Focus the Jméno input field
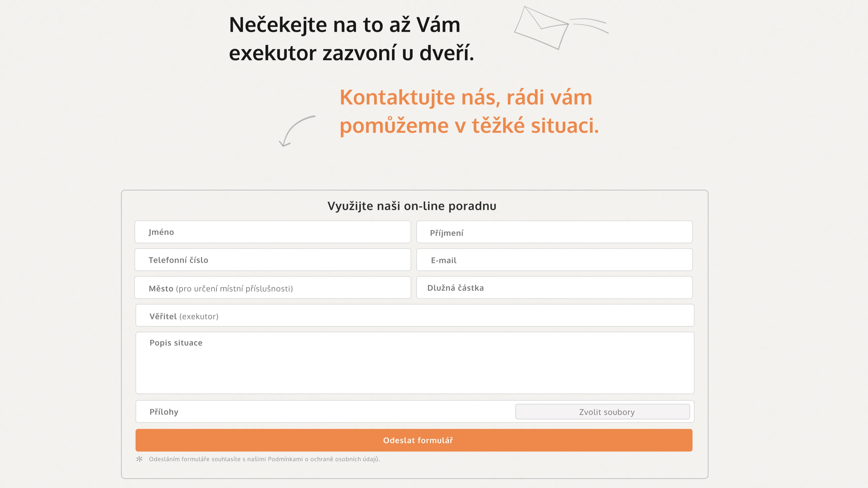This screenshot has height=488, width=868. (x=273, y=232)
